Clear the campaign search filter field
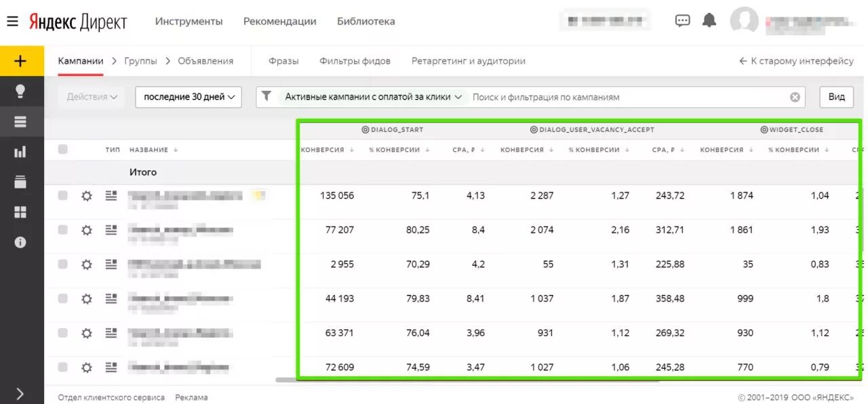The height and width of the screenshot is (404, 868). [795, 97]
